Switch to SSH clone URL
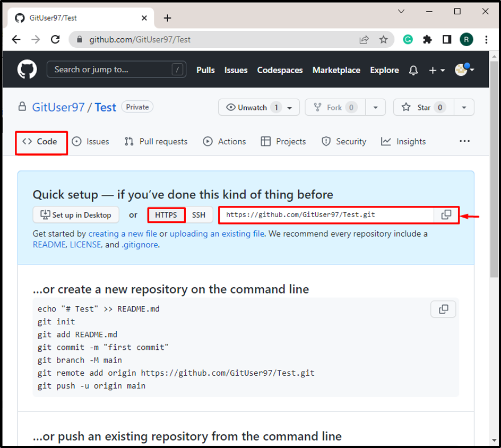This screenshot has width=501, height=448. (198, 214)
